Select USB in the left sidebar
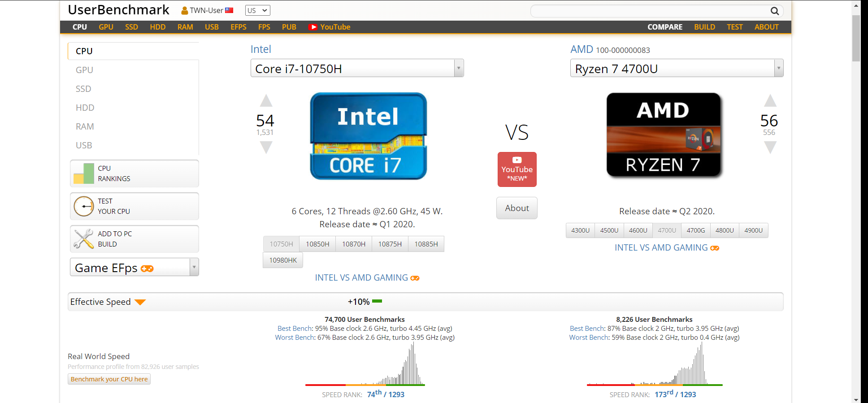Screen dimensions: 868x403 coord(84,145)
